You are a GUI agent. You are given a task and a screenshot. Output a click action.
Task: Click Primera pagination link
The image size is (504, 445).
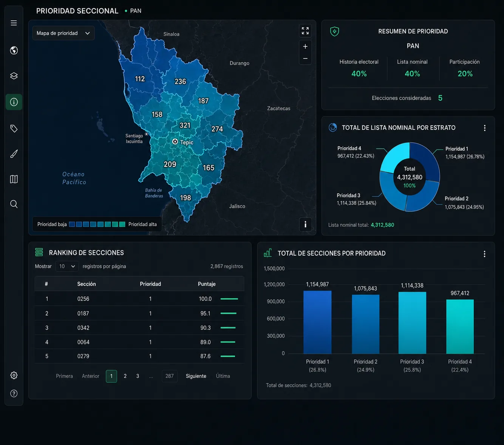64,376
